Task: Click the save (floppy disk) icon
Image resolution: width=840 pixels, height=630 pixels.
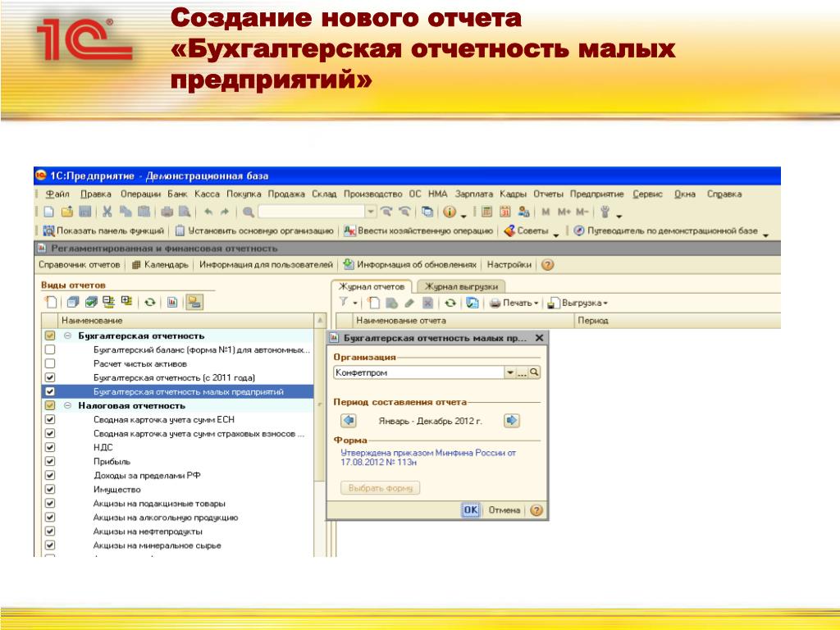Action: click(84, 212)
